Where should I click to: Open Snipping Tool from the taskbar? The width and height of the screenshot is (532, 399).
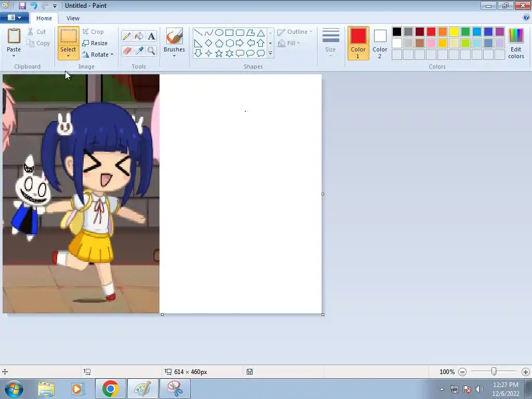175,389
